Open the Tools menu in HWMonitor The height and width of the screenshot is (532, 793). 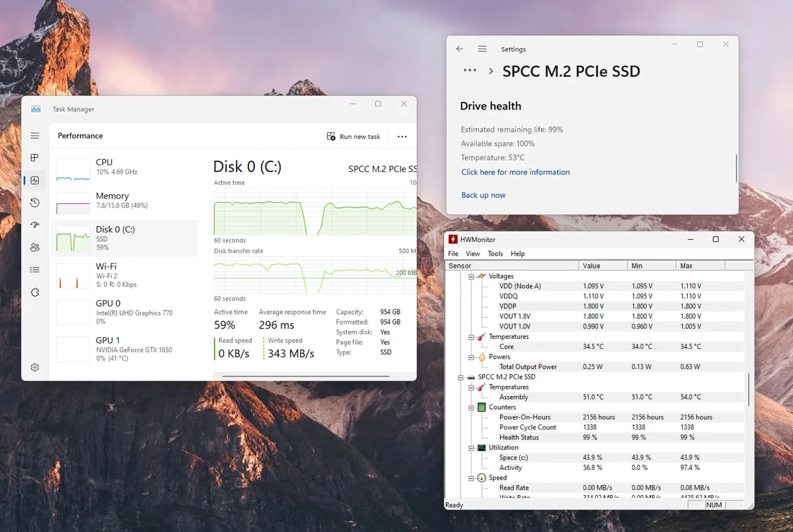coord(496,253)
